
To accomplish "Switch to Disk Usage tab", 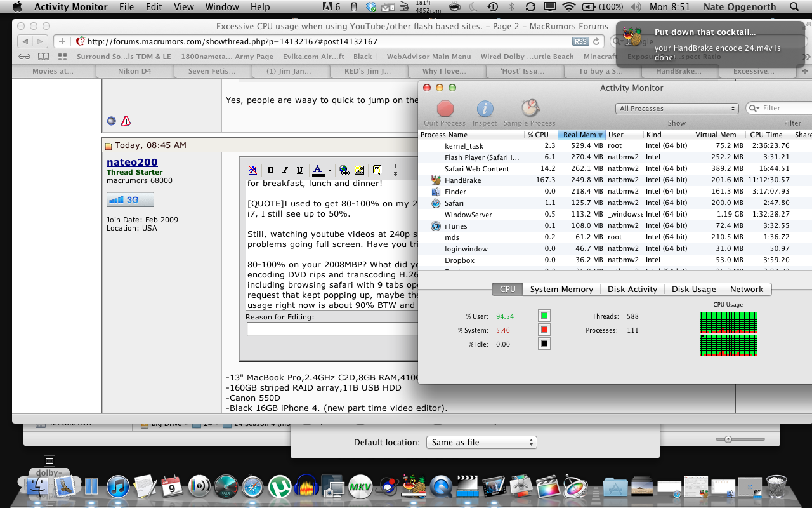I will point(693,289).
